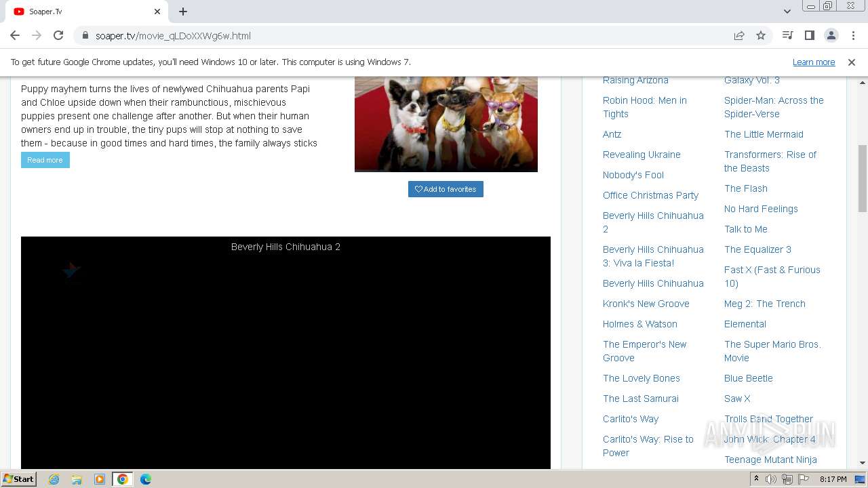Open the Action Center flag icon
Viewport: 868px width, 488px height.
pos(804,479)
